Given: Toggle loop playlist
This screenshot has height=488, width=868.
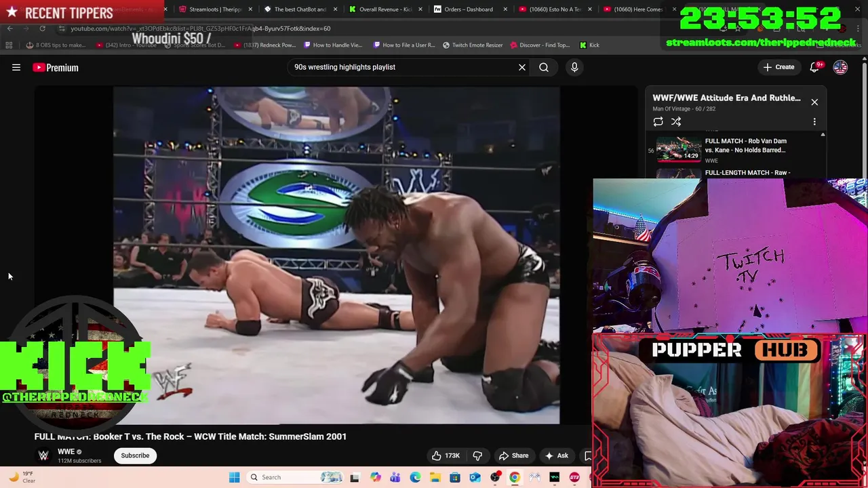Looking at the screenshot, I should tap(658, 122).
